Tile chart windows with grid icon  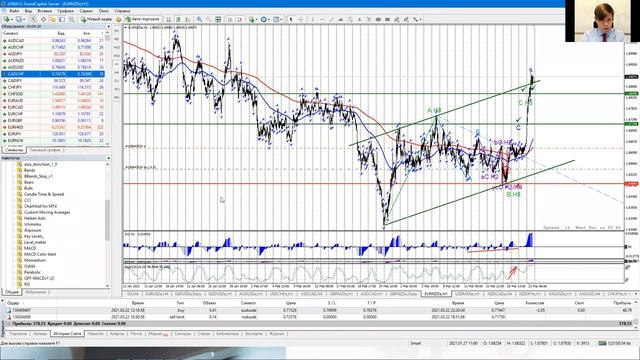pos(218,19)
